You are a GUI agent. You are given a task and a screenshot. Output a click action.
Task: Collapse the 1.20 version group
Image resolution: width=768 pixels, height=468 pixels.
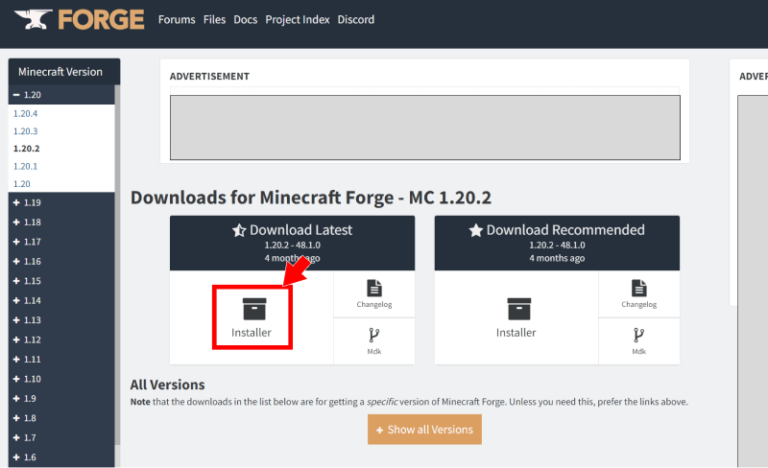click(x=17, y=95)
